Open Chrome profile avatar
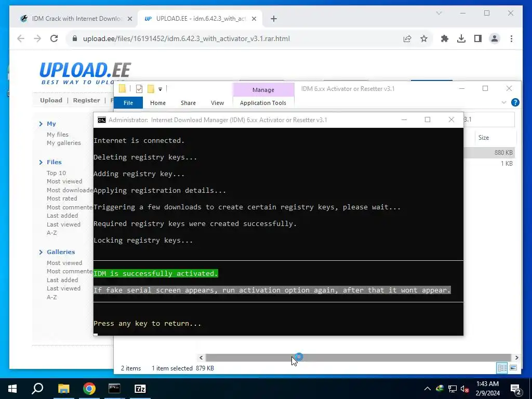This screenshot has width=532, height=399. click(x=495, y=38)
